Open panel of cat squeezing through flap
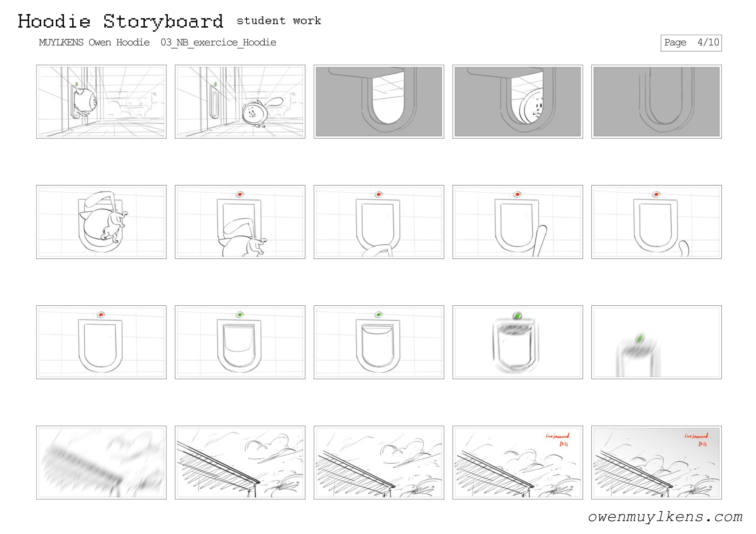Viewport: 756px width, 534px height. pos(101,222)
